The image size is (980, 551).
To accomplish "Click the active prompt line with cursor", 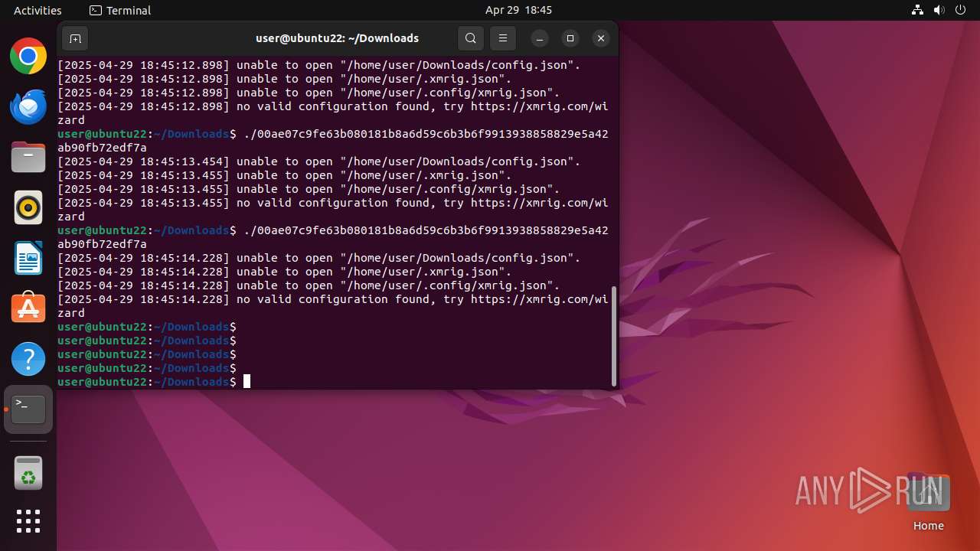I will pyautogui.click(x=154, y=382).
